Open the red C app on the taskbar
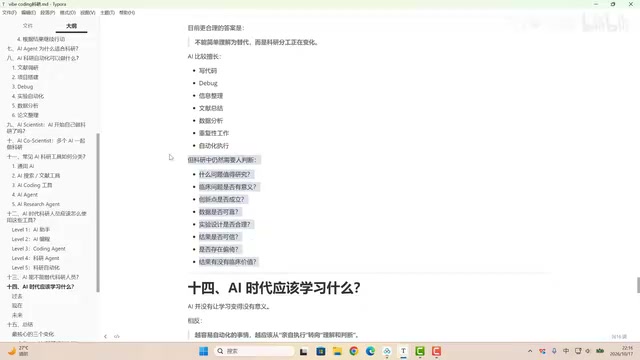 pyautogui.click(x=436, y=351)
